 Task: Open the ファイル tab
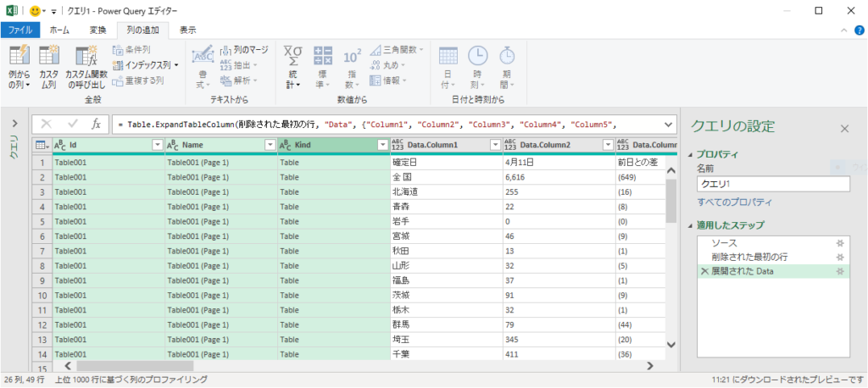pyautogui.click(x=20, y=30)
